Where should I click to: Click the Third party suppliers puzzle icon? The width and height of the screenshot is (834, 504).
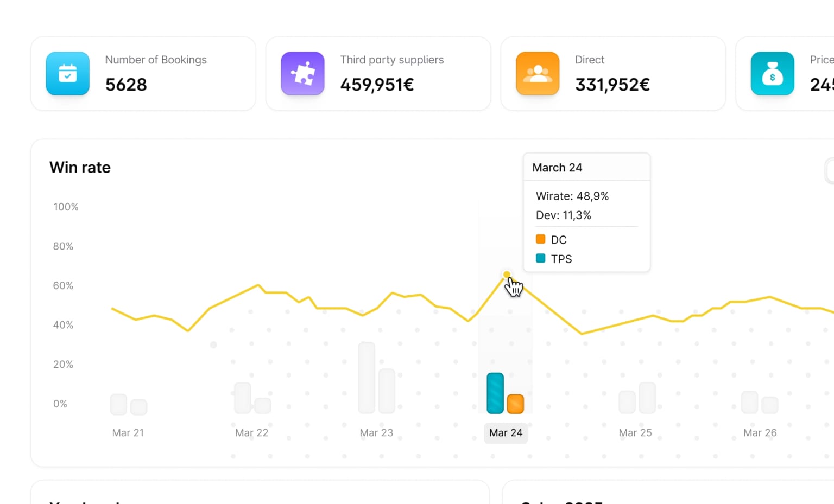302,73
